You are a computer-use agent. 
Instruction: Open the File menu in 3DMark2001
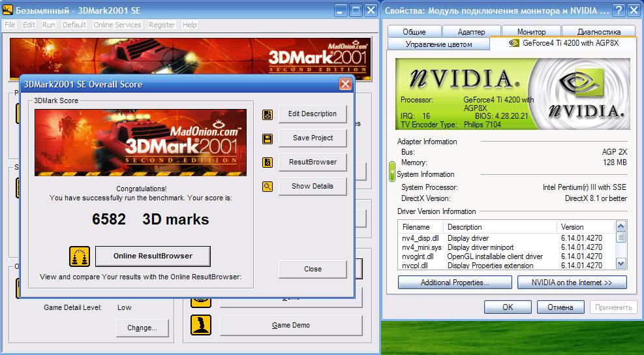pyautogui.click(x=10, y=25)
